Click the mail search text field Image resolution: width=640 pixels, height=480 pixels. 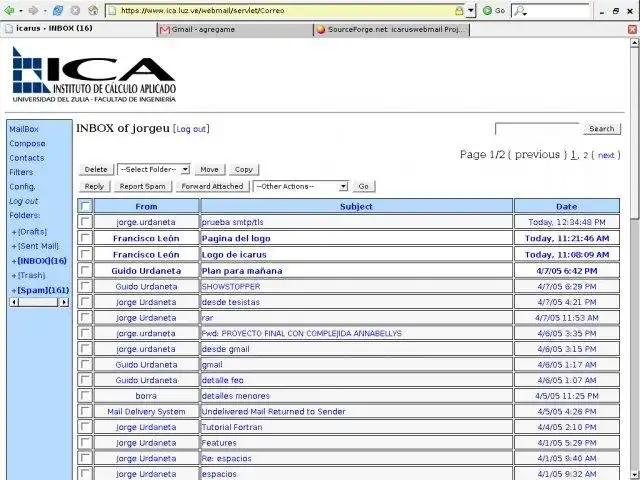pyautogui.click(x=537, y=129)
